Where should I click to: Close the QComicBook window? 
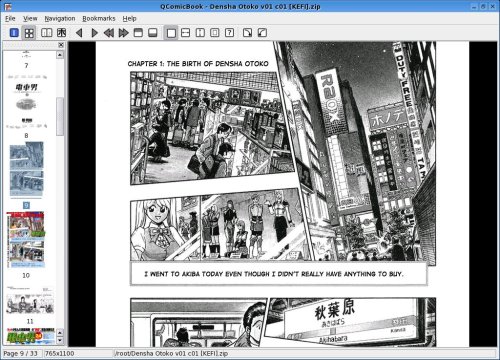tap(492, 6)
